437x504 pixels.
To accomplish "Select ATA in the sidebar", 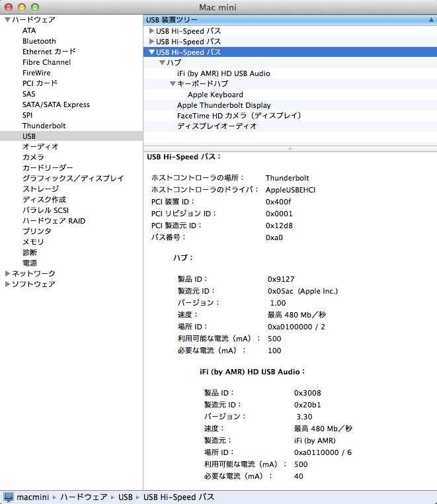I will 29,30.
